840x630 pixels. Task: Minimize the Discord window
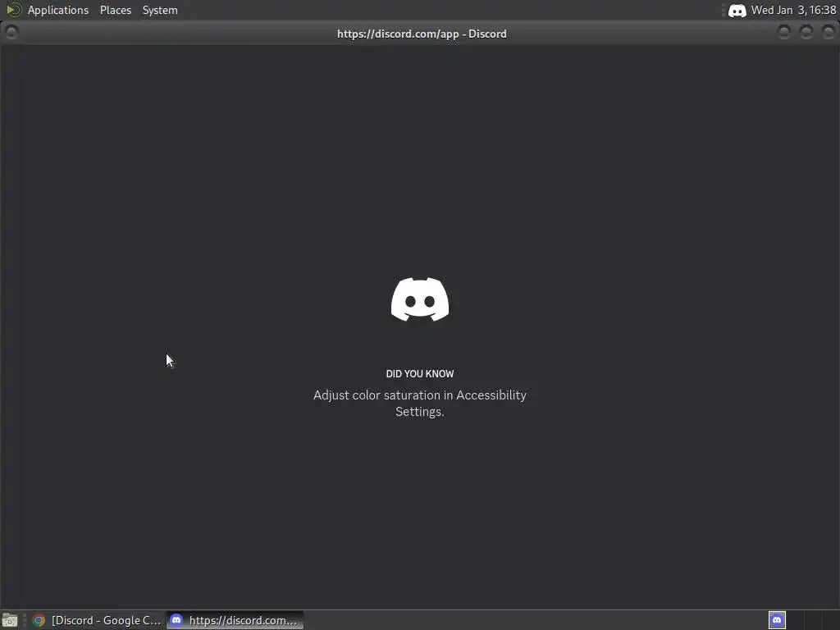coord(783,33)
